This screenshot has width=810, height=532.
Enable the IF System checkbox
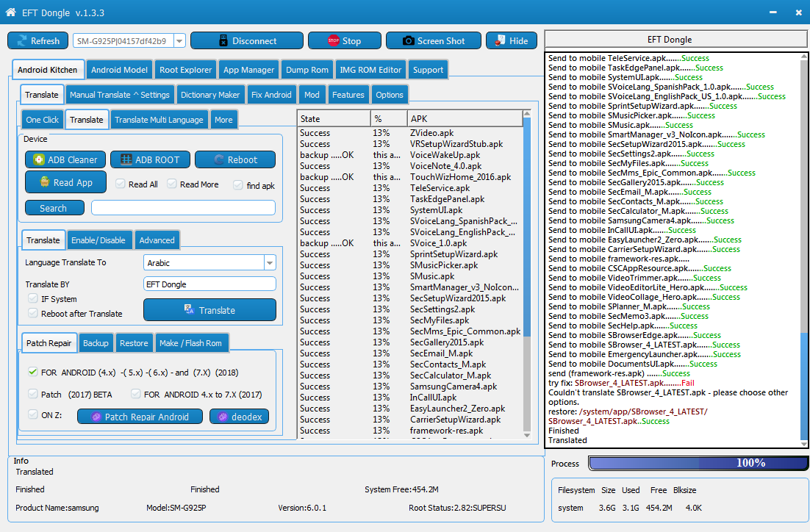tap(33, 298)
